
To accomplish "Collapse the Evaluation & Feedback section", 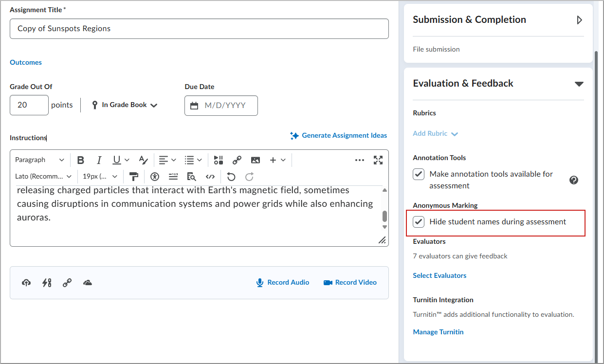I will (x=579, y=84).
